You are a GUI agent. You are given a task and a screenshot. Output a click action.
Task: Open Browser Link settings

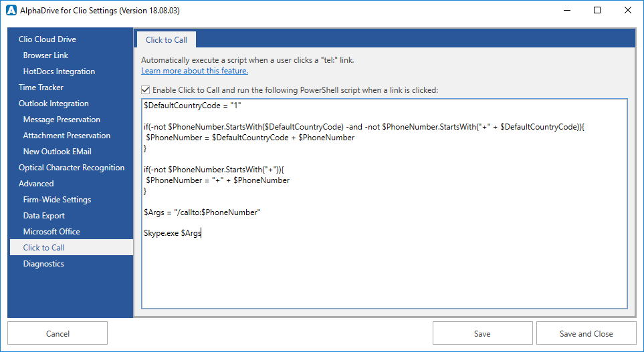point(45,55)
